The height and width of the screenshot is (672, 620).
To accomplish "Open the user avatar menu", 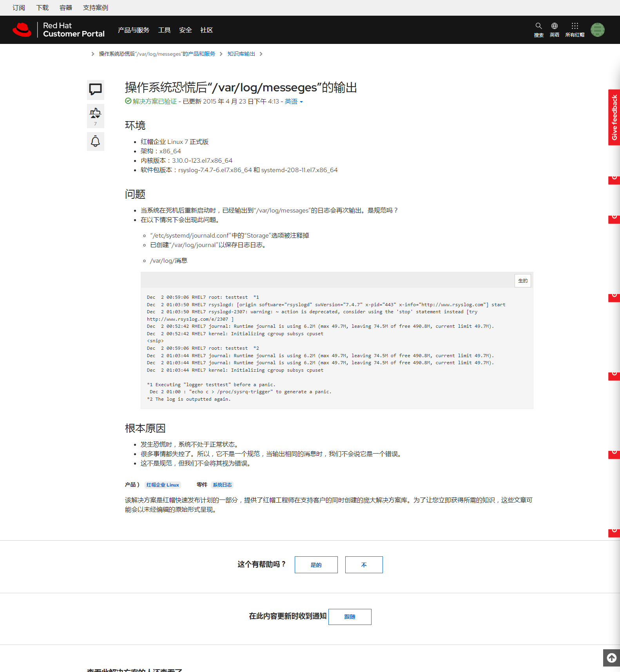I will pos(597,30).
